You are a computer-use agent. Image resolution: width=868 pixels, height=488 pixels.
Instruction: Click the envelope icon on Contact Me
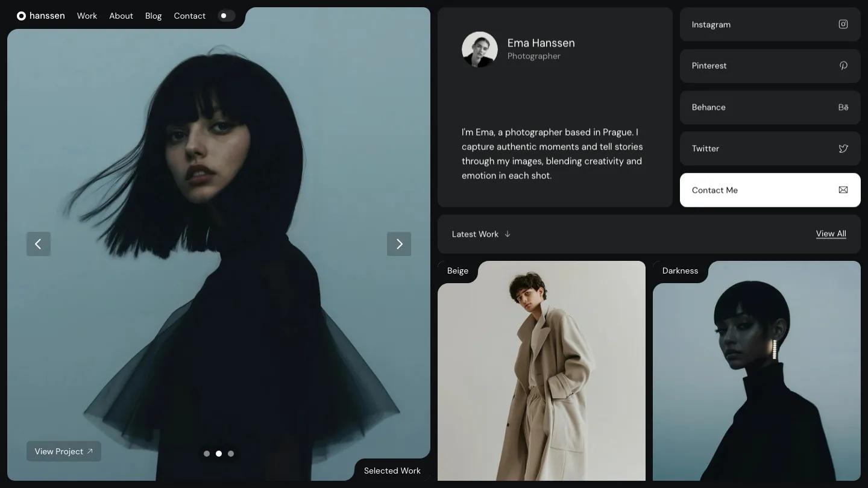point(843,190)
